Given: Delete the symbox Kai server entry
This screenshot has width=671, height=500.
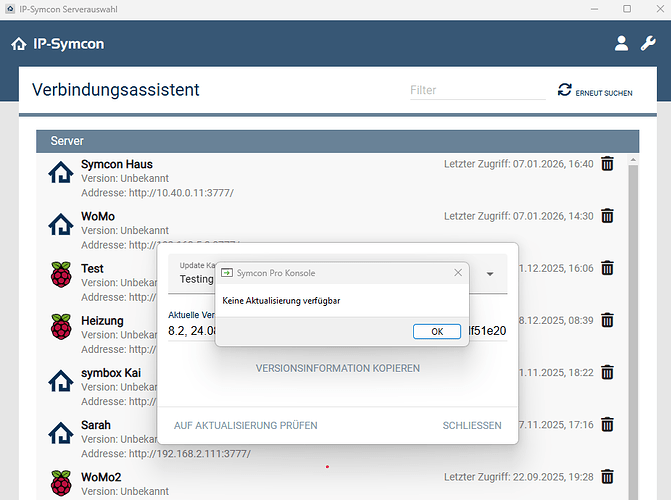Looking at the screenshot, I should pos(607,372).
